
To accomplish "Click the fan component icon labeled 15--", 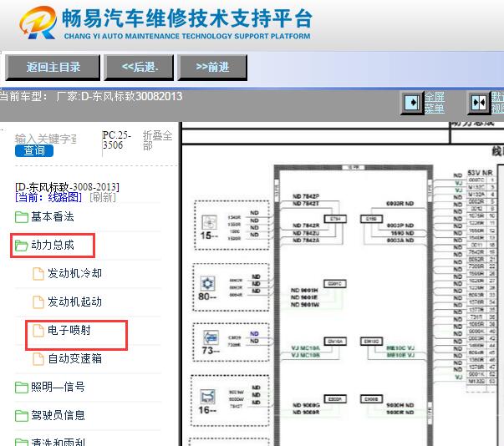I will coord(209,222).
